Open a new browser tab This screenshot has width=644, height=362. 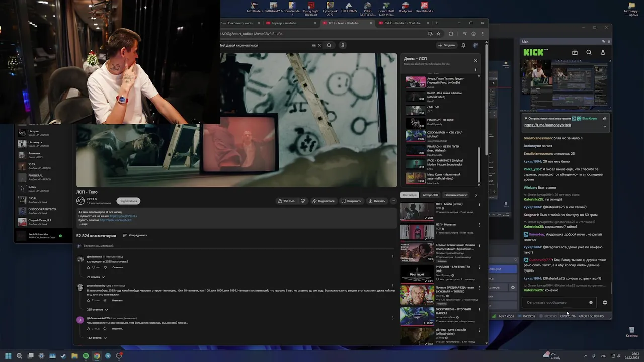coord(436,23)
